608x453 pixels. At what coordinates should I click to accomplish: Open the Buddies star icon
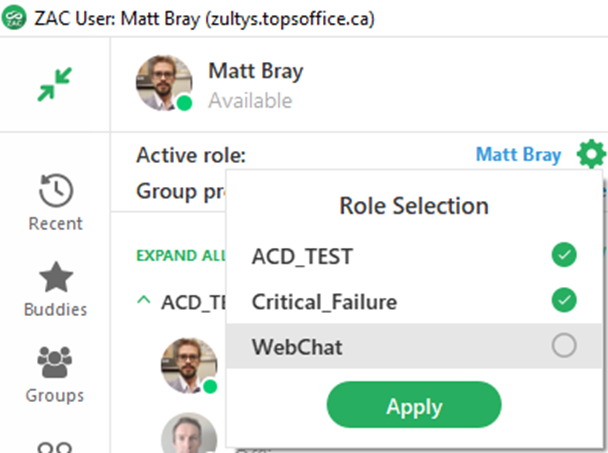(x=55, y=277)
